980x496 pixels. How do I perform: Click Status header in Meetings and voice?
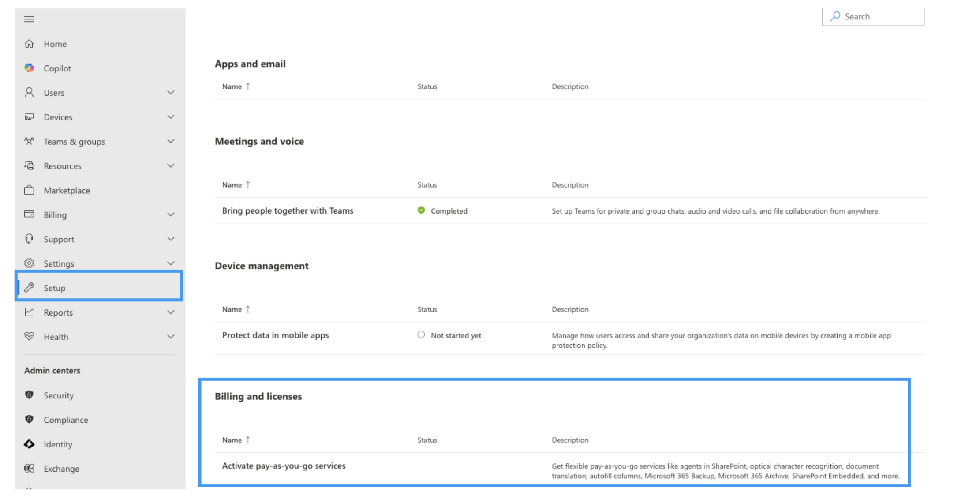(x=427, y=184)
